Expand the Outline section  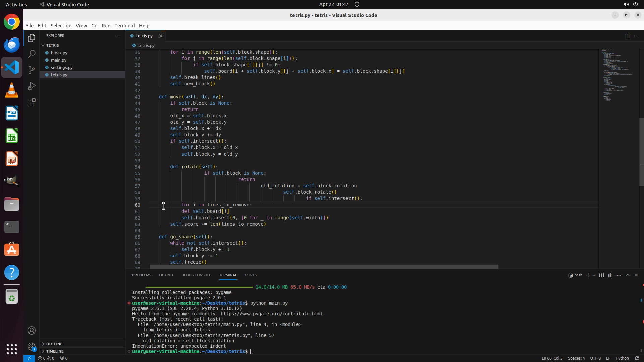tap(54, 344)
